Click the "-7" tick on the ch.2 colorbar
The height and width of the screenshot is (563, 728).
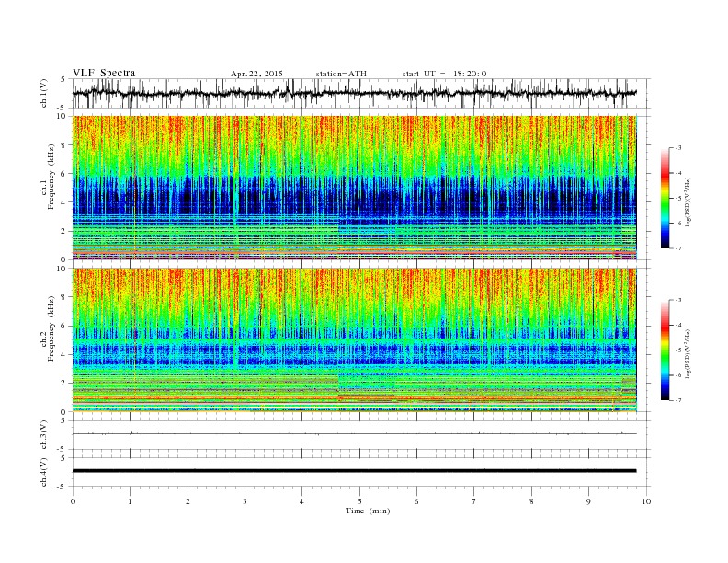(677, 400)
